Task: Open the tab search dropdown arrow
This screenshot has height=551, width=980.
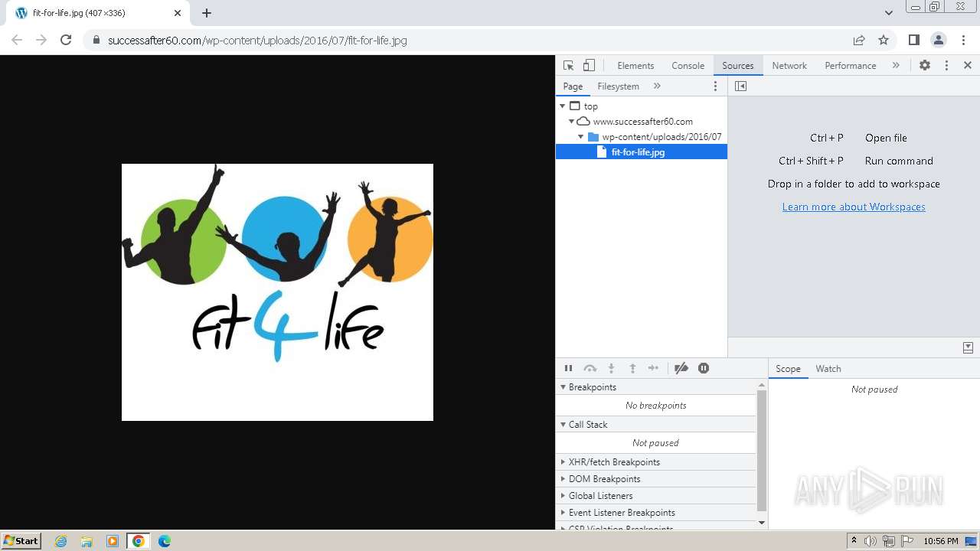Action: [x=888, y=13]
